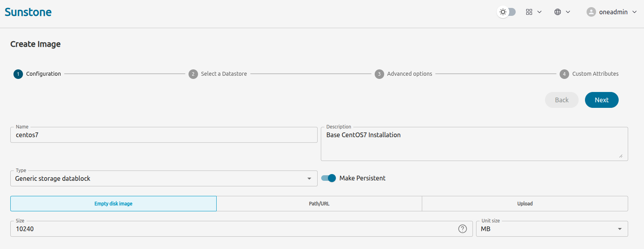Click the Create Image heading

pos(35,44)
